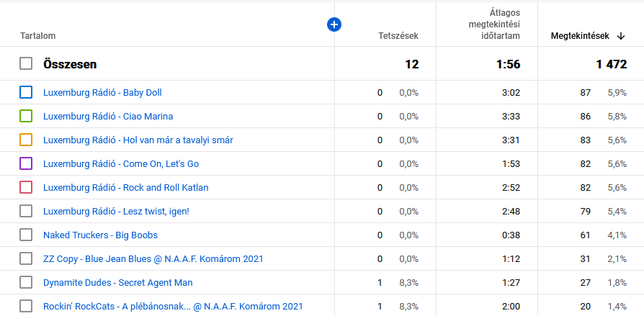
Task: Click the blue plus add-metric icon
Action: click(x=334, y=24)
